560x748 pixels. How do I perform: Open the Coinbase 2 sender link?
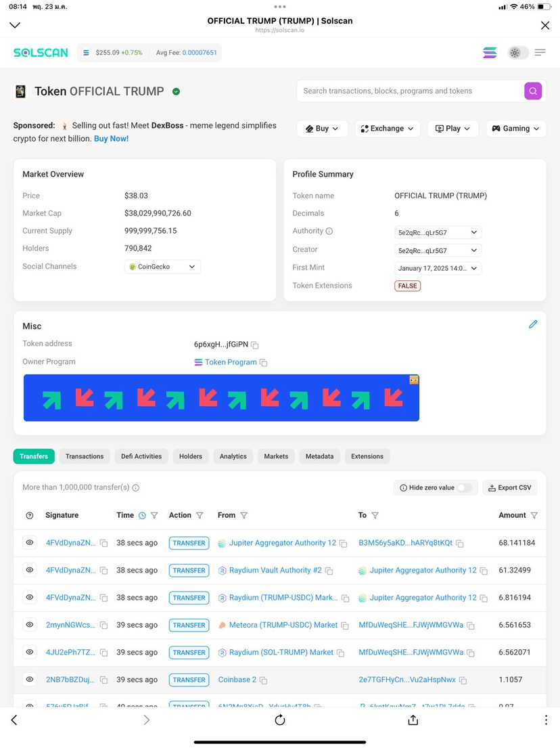[237, 680]
